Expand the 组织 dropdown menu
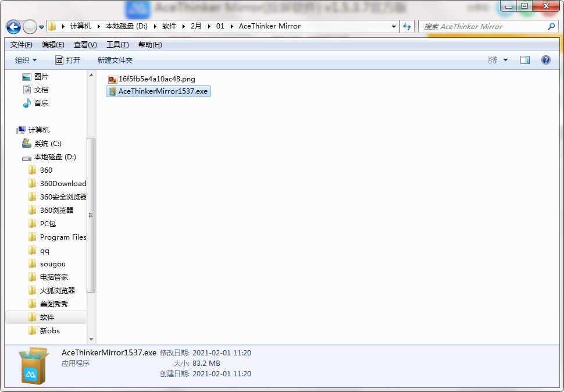564x392 pixels. 26,60
